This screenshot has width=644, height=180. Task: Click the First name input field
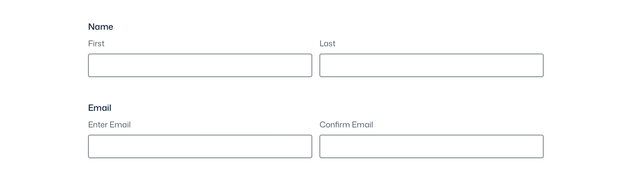tap(200, 65)
